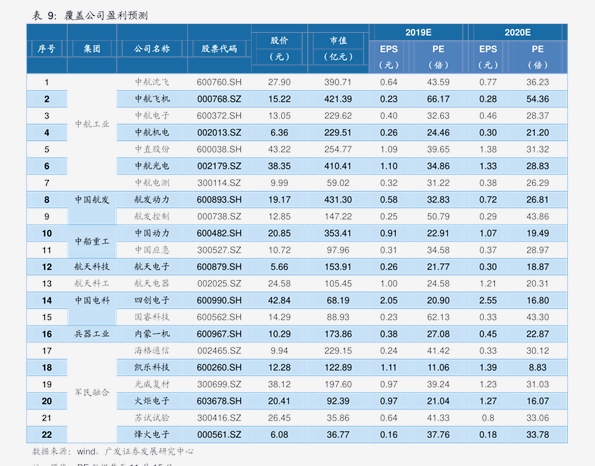Click company name 四创电子
The height and width of the screenshot is (466, 595).
click(152, 300)
